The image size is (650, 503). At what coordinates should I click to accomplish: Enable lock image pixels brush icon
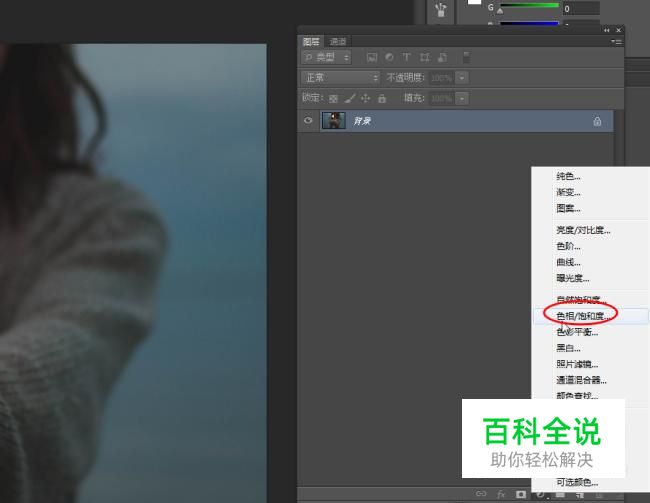[350, 99]
